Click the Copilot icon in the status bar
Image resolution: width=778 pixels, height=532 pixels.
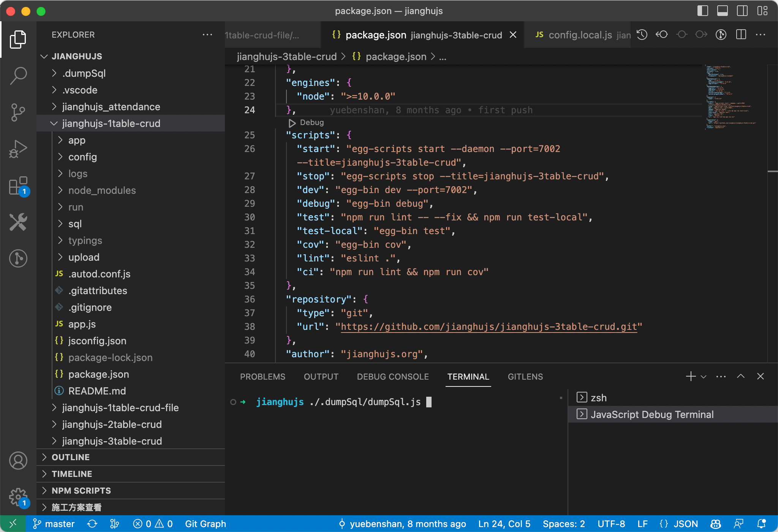pyautogui.click(x=715, y=523)
